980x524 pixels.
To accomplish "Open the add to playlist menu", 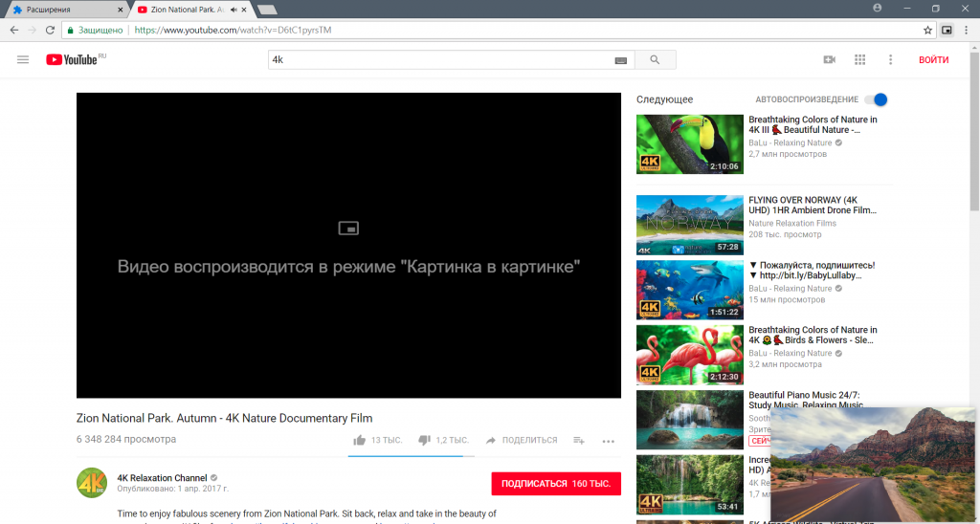I will (579, 440).
